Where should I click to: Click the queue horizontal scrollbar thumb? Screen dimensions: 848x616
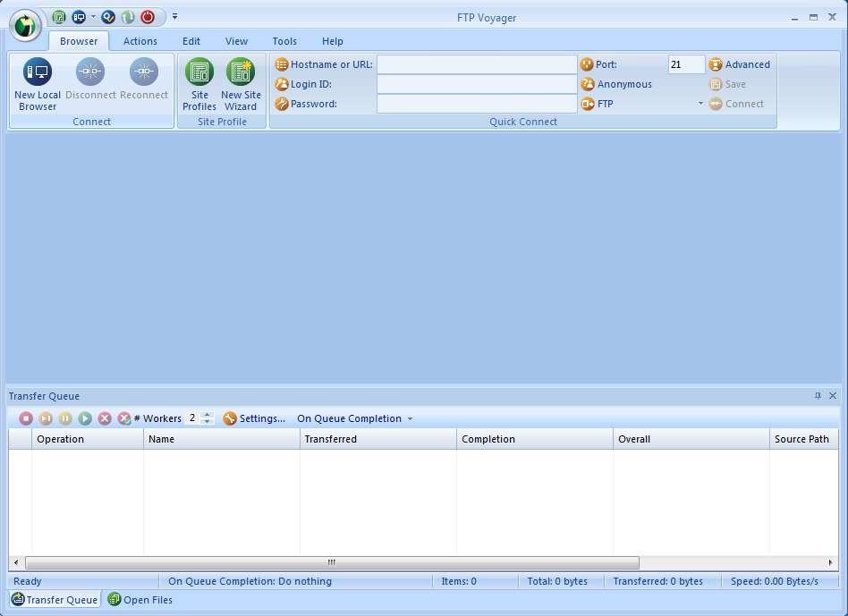tap(332, 562)
